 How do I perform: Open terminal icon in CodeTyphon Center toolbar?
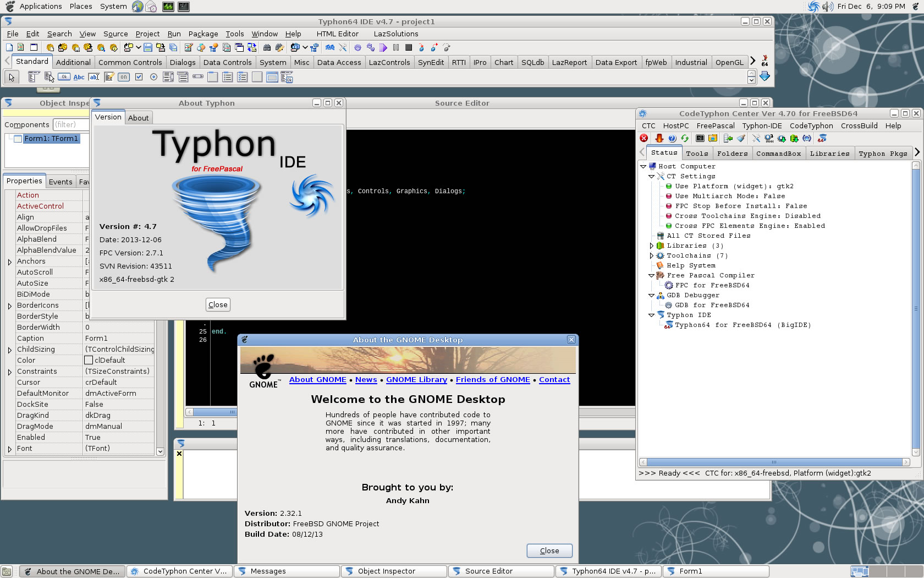click(x=700, y=139)
